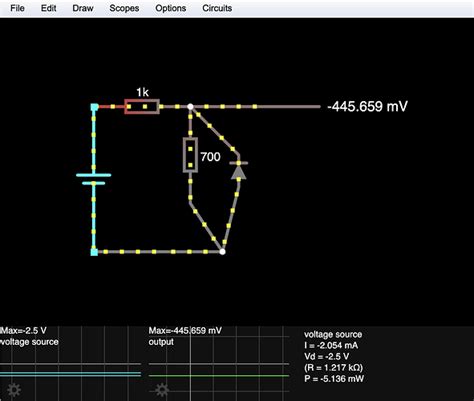474x401 pixels.
Task: Select the diode component
Action: pyautogui.click(x=239, y=170)
